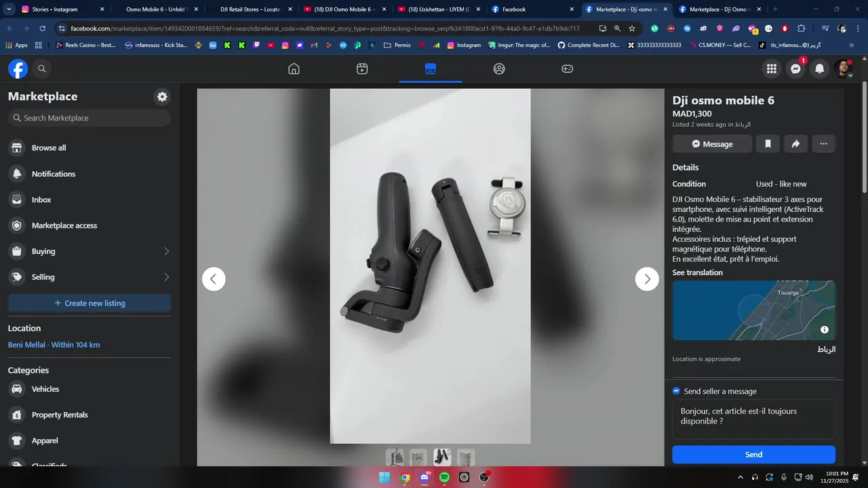Open the taskbar volume control
868x488 pixels.
808,477
